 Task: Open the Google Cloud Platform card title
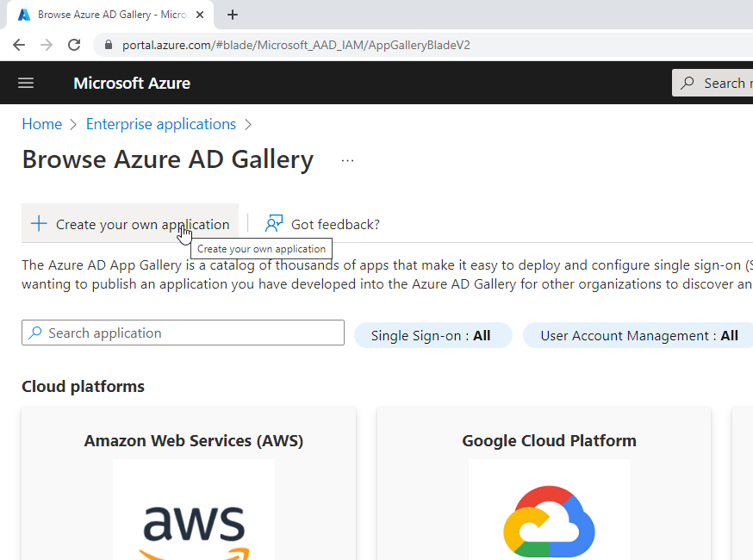[549, 441]
